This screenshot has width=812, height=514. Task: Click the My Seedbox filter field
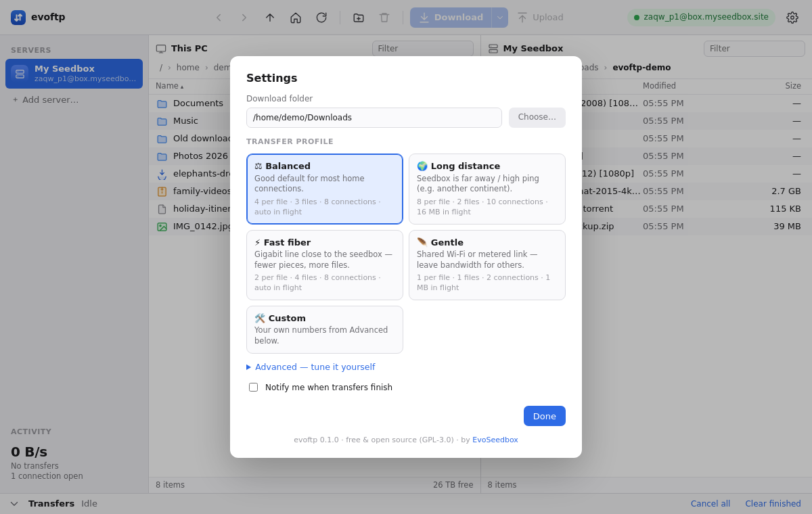point(754,49)
